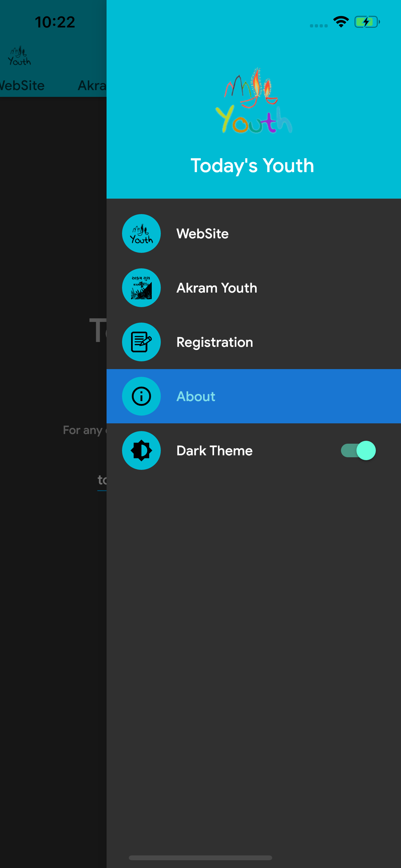Tap the Wi-Fi status icon
This screenshot has width=401, height=868.
(x=341, y=22)
